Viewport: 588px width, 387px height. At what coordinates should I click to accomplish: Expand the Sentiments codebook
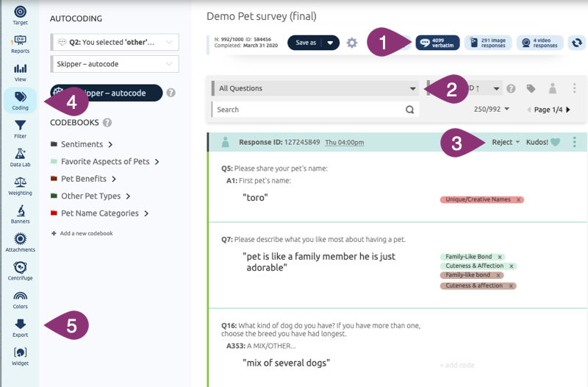click(x=110, y=144)
